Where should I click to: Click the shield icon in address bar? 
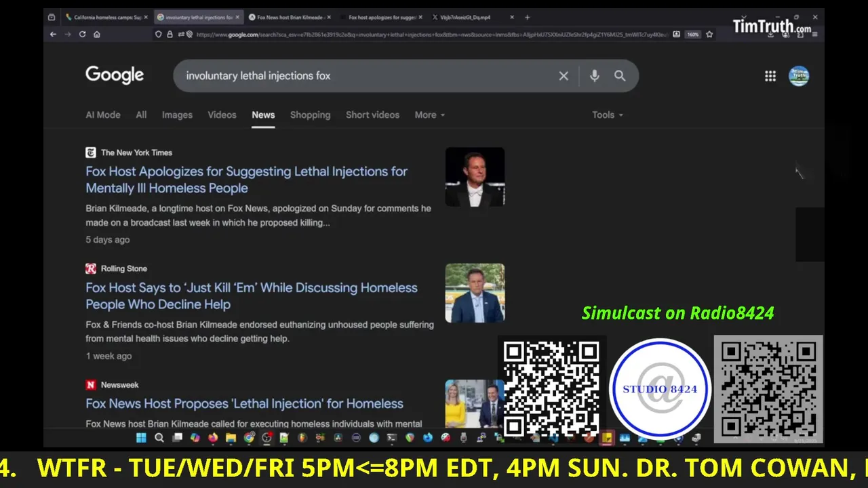point(159,34)
